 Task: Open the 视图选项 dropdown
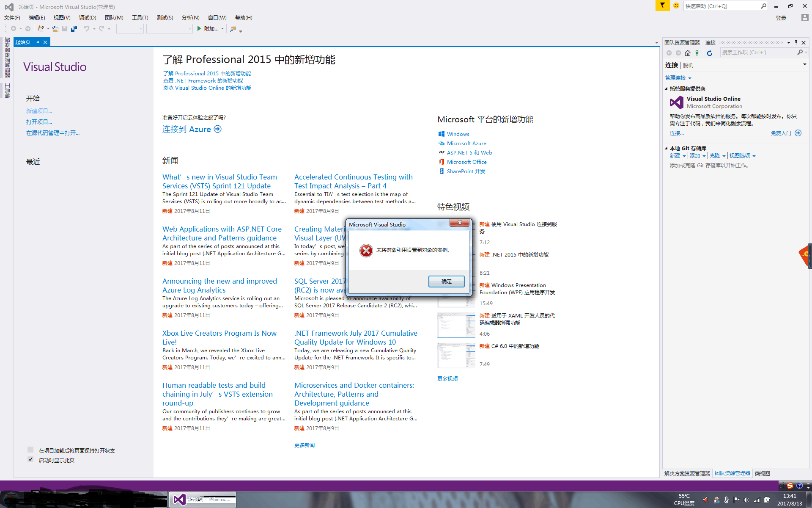pos(742,156)
